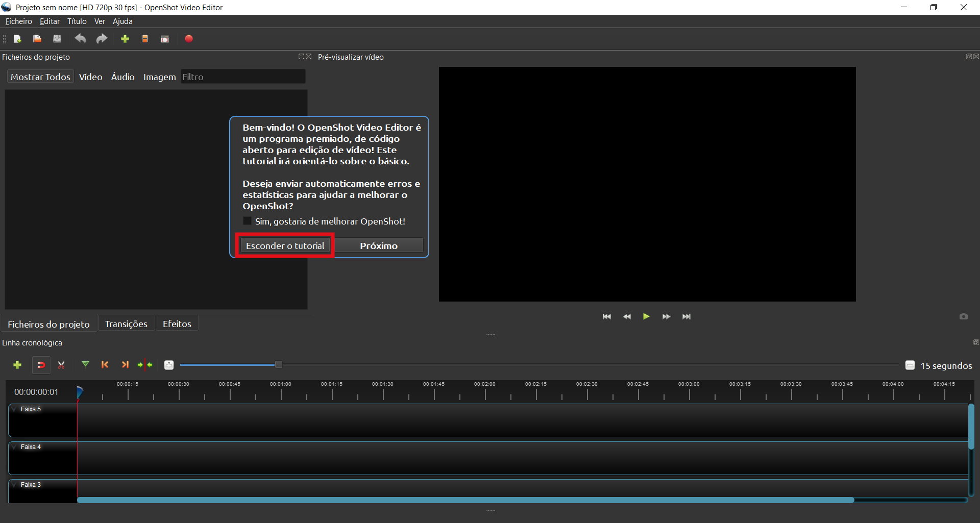This screenshot has width=980, height=523.
Task: Click the Faixa 5 track label
Action: (31, 409)
